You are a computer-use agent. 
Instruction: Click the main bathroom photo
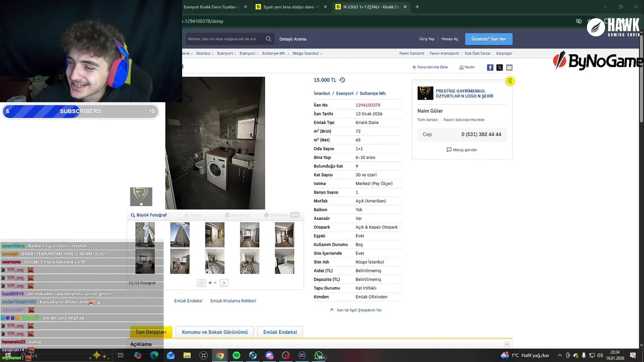tap(215, 143)
